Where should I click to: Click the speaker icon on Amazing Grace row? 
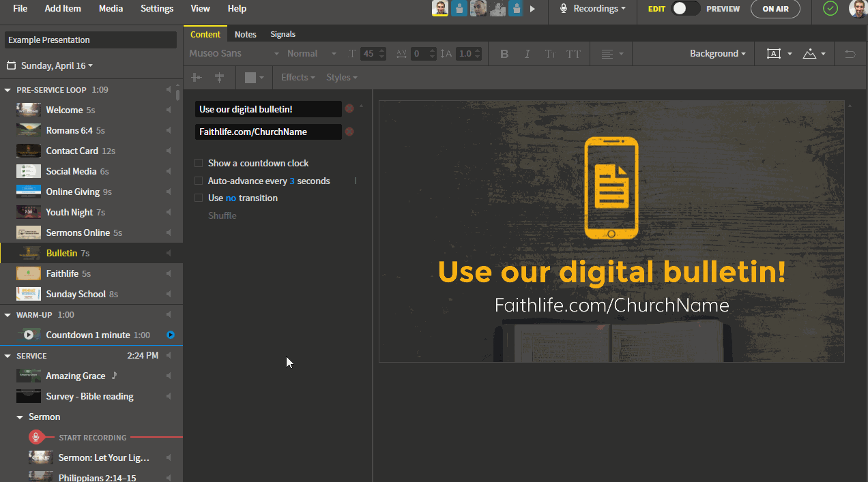coord(169,376)
